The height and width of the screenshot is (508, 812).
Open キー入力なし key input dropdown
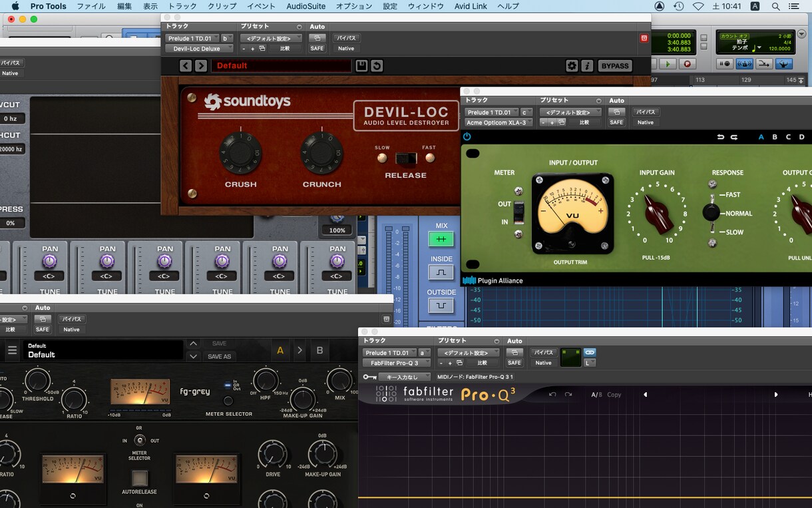(x=405, y=377)
